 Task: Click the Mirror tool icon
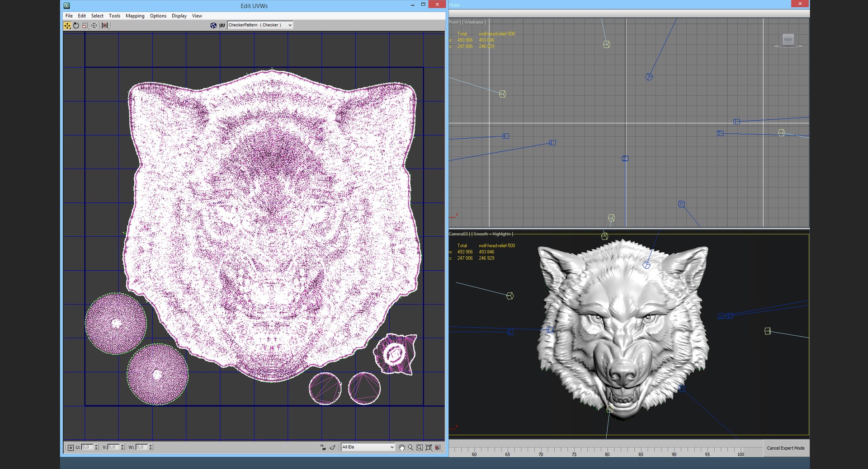(x=105, y=26)
